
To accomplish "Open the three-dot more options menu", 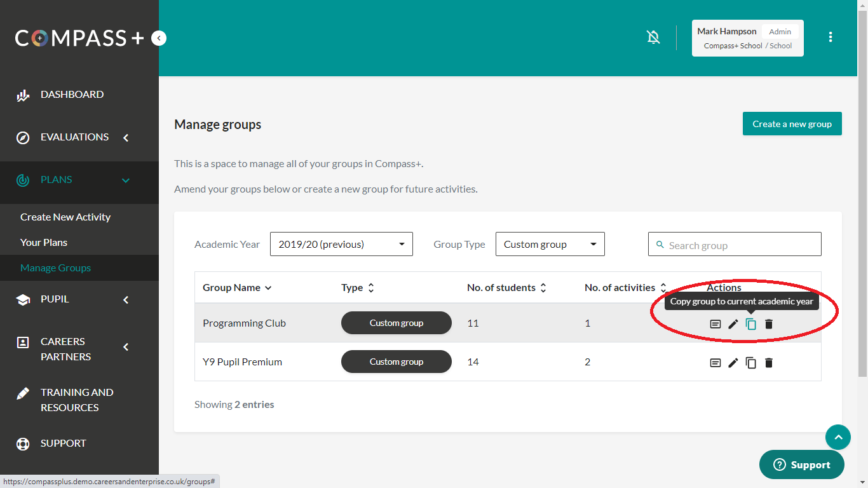I will pos(830,37).
